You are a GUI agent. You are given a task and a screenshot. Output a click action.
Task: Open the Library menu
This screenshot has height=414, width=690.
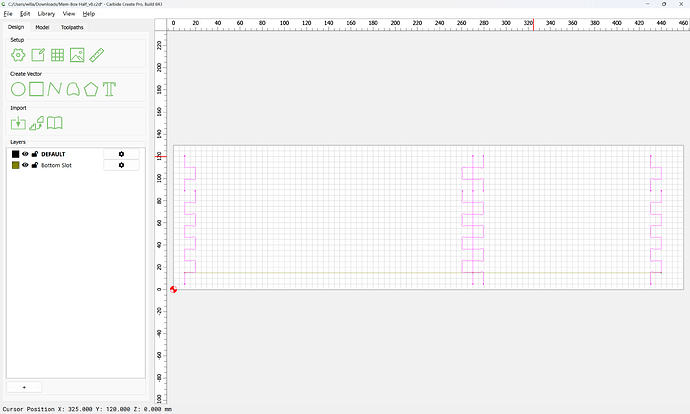[46, 14]
